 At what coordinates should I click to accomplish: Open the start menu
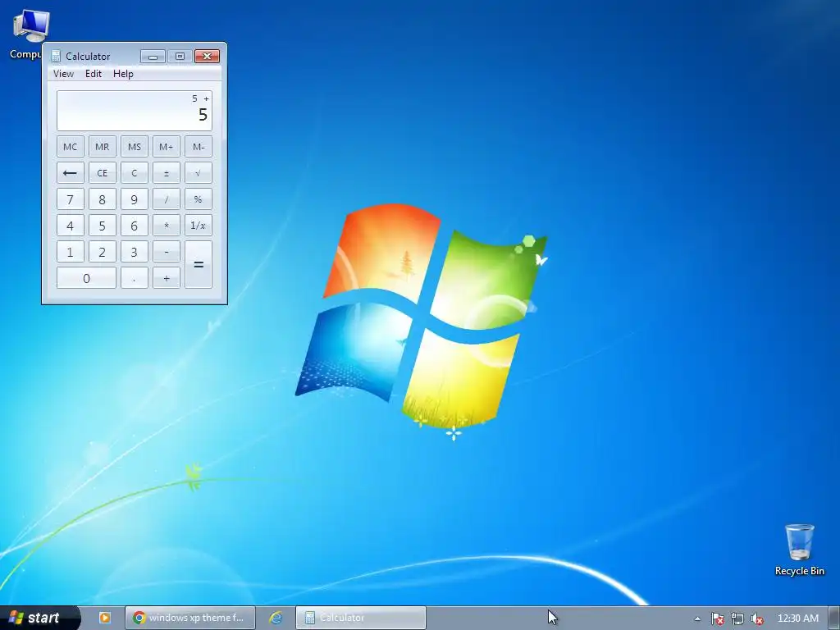[x=39, y=618]
